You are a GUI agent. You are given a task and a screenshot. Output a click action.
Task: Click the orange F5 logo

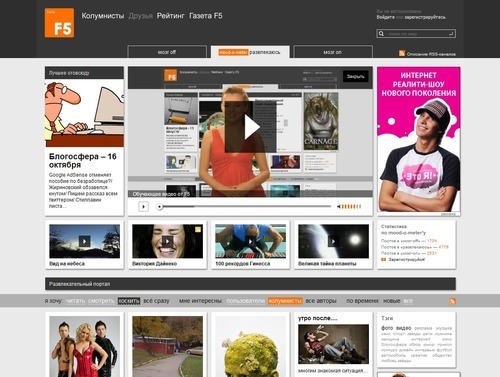coord(59,23)
